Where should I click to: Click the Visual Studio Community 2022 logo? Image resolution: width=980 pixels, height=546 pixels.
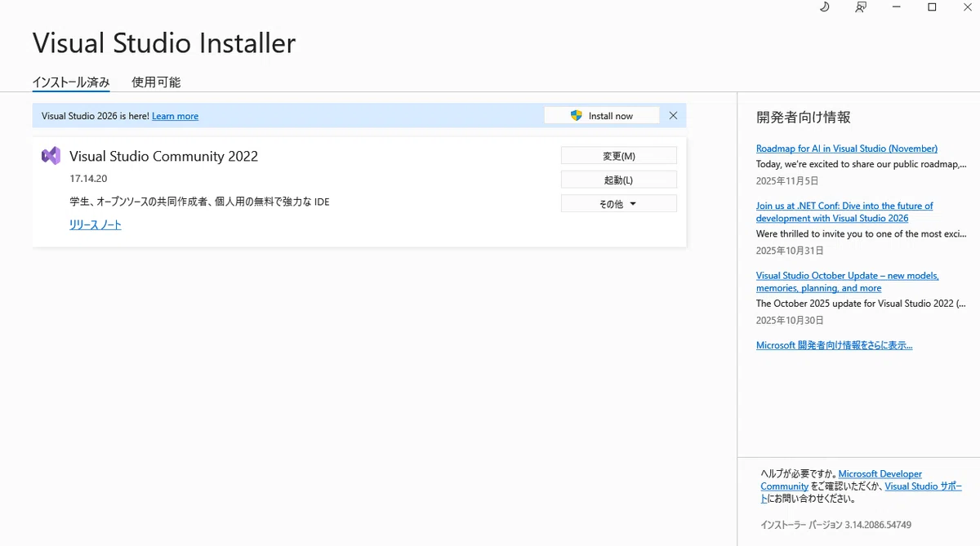coord(51,156)
